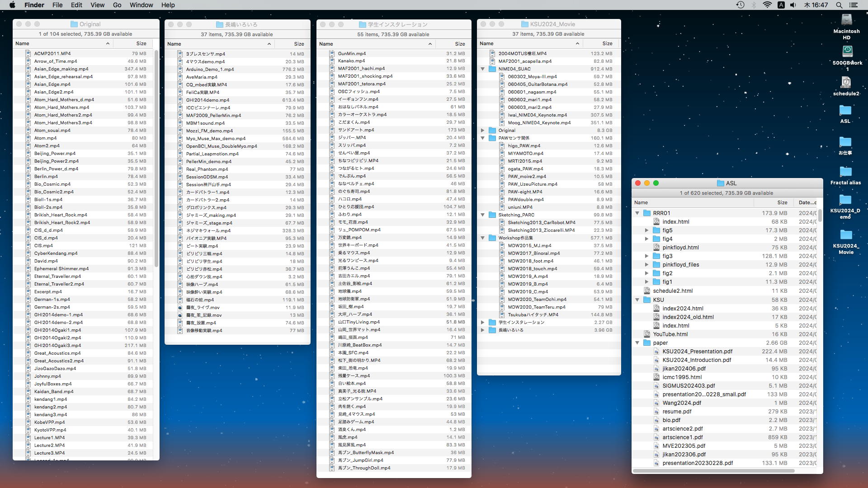Open Notification Center list icon

tap(854, 5)
